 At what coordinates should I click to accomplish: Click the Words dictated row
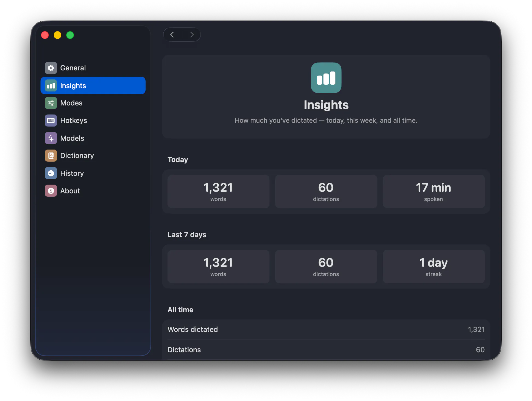[x=326, y=330]
